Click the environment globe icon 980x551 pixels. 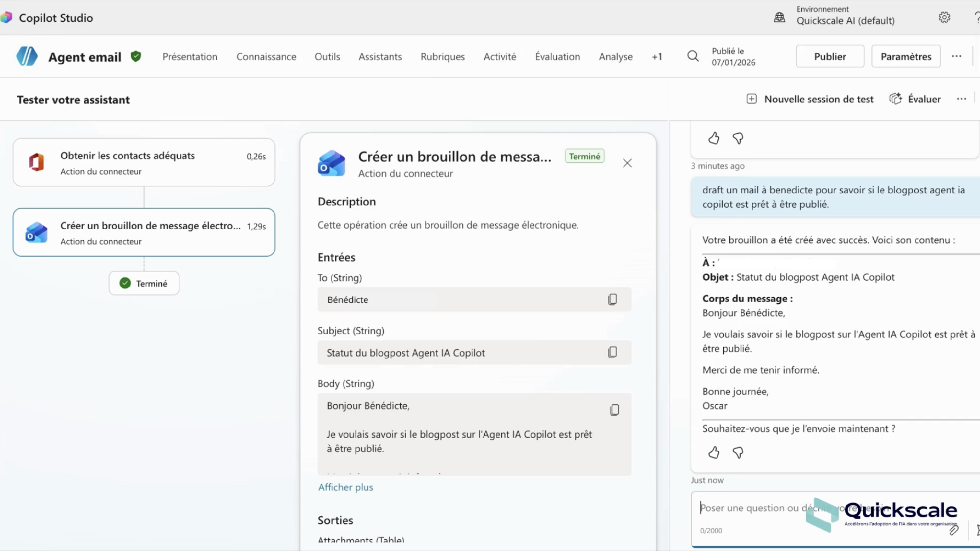click(x=779, y=18)
